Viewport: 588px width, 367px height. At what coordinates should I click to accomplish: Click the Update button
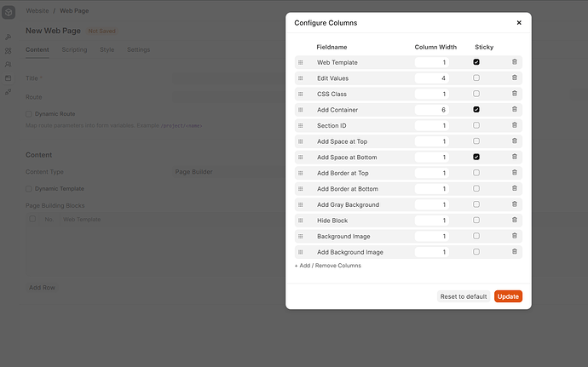(x=508, y=296)
